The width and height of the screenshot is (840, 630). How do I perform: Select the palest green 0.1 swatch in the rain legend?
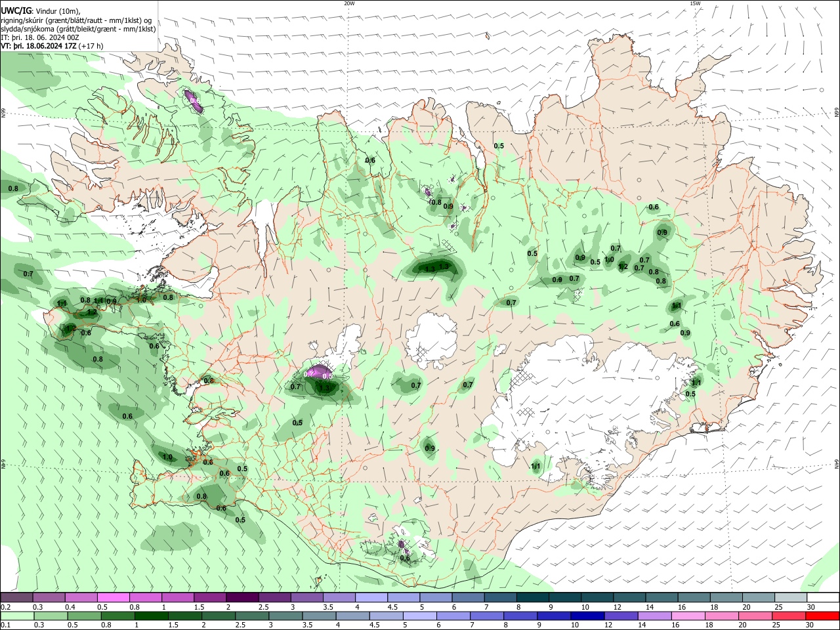point(18,616)
